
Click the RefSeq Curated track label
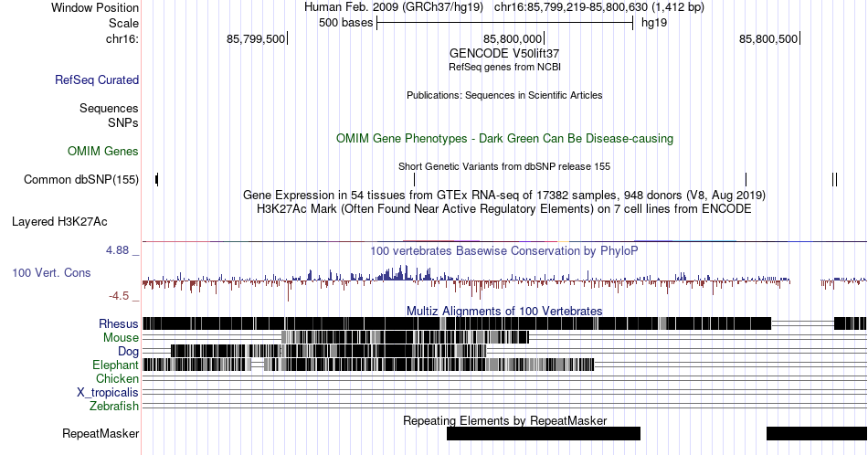(x=97, y=79)
